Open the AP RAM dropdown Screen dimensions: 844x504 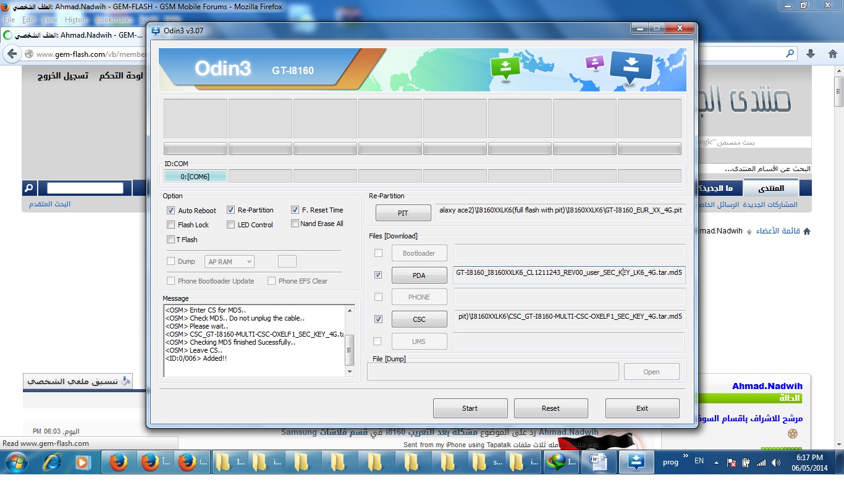(x=229, y=262)
